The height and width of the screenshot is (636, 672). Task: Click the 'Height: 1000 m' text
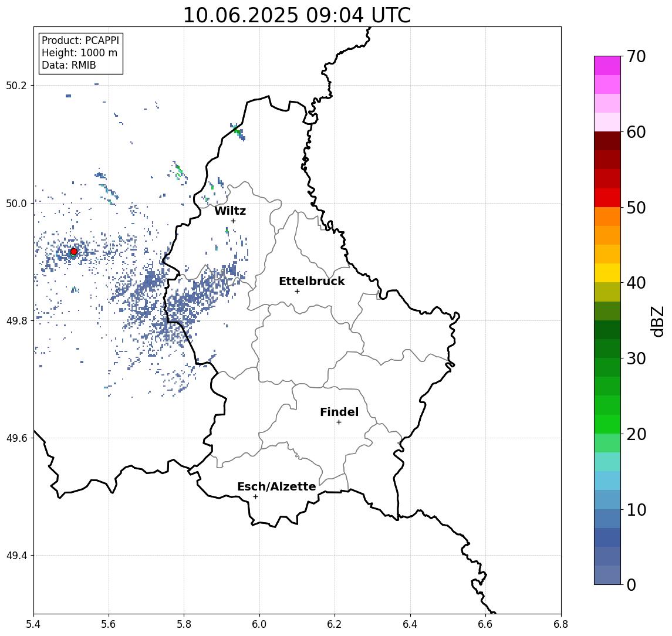(x=79, y=53)
